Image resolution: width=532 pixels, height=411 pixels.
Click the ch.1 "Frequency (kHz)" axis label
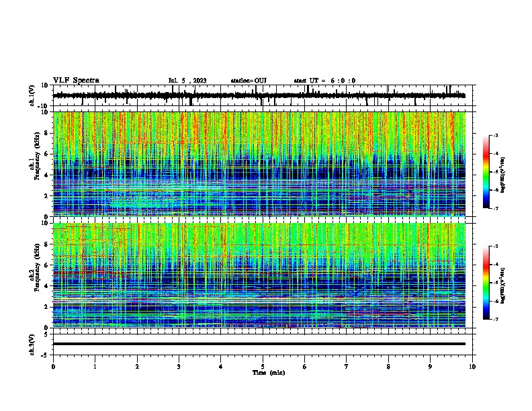coord(37,156)
